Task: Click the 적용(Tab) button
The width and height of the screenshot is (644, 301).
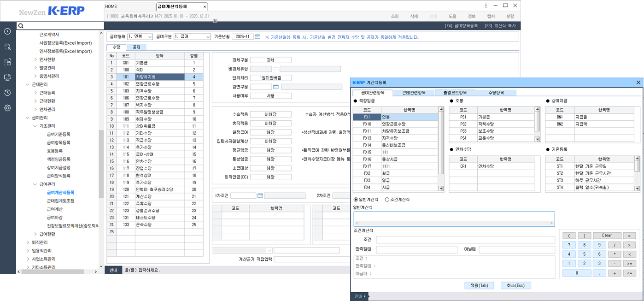Action: (x=479, y=285)
